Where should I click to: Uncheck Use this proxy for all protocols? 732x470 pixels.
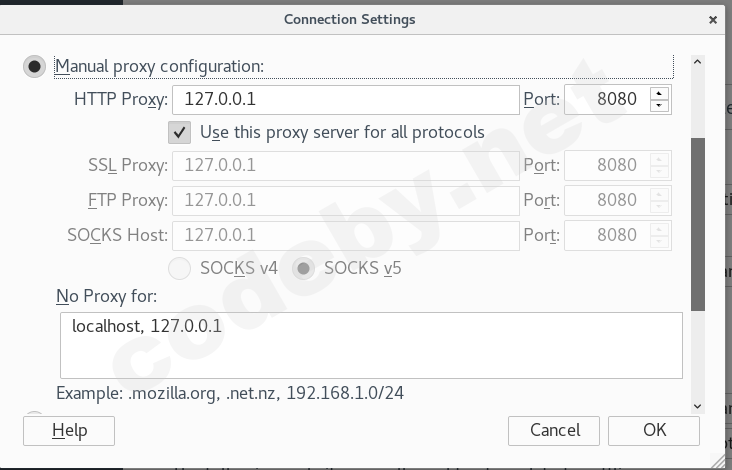click(x=180, y=132)
